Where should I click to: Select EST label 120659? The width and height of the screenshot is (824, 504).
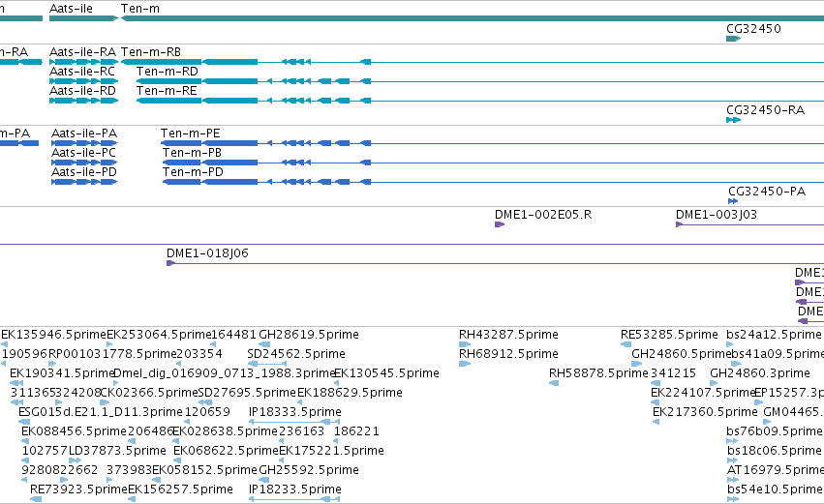click(207, 413)
